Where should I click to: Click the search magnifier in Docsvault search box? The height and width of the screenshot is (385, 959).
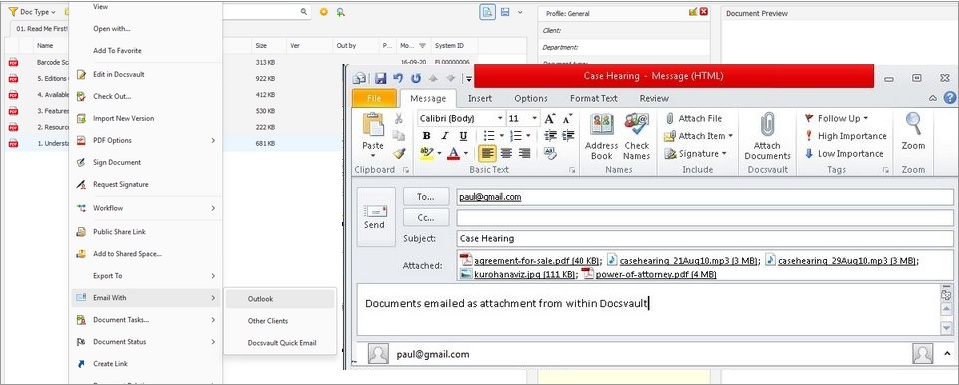click(x=304, y=12)
